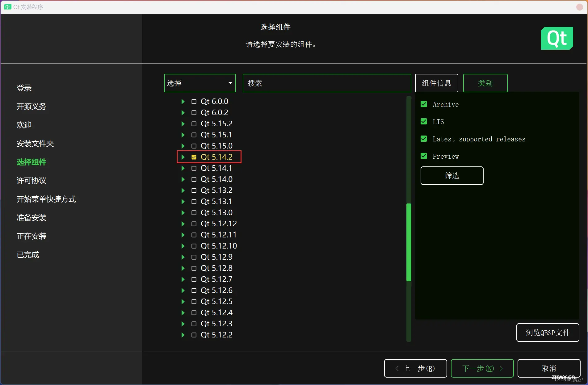Check the Qt 6.0.0 checkbox
This screenshot has width=588, height=385.
[194, 102]
